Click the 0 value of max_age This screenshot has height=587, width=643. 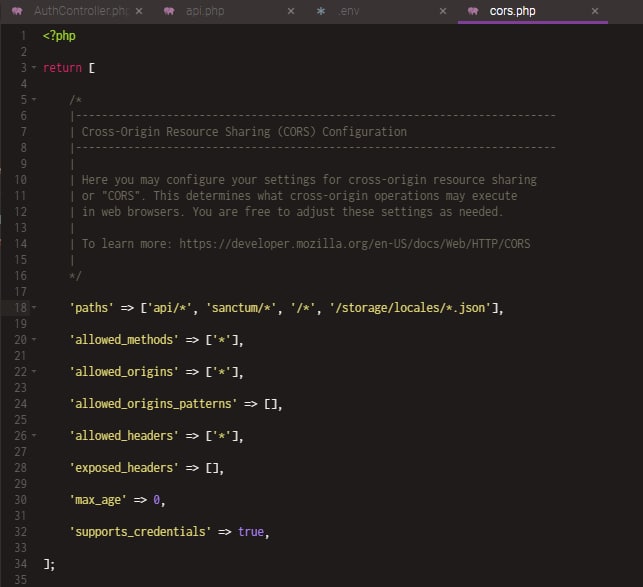click(x=156, y=500)
